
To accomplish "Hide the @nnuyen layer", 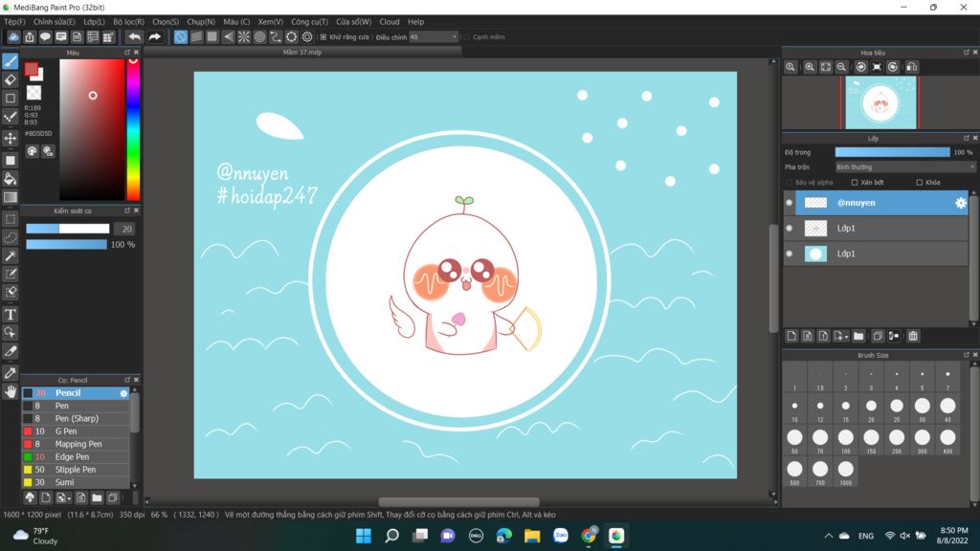I will tap(790, 203).
